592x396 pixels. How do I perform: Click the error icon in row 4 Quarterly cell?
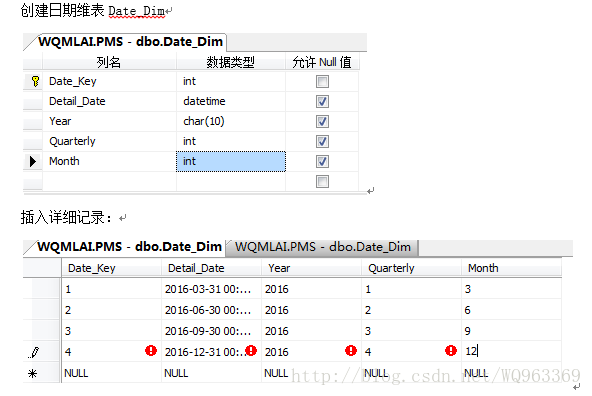point(451,351)
